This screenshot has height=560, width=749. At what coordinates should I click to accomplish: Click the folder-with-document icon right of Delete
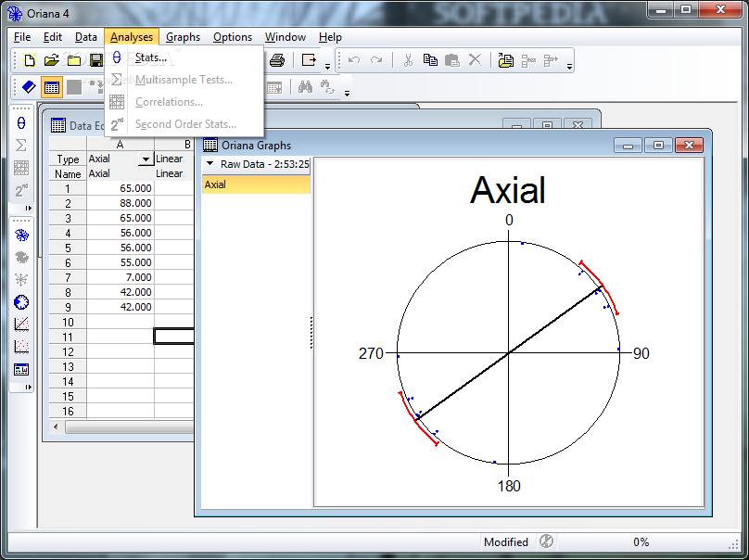pyautogui.click(x=505, y=60)
